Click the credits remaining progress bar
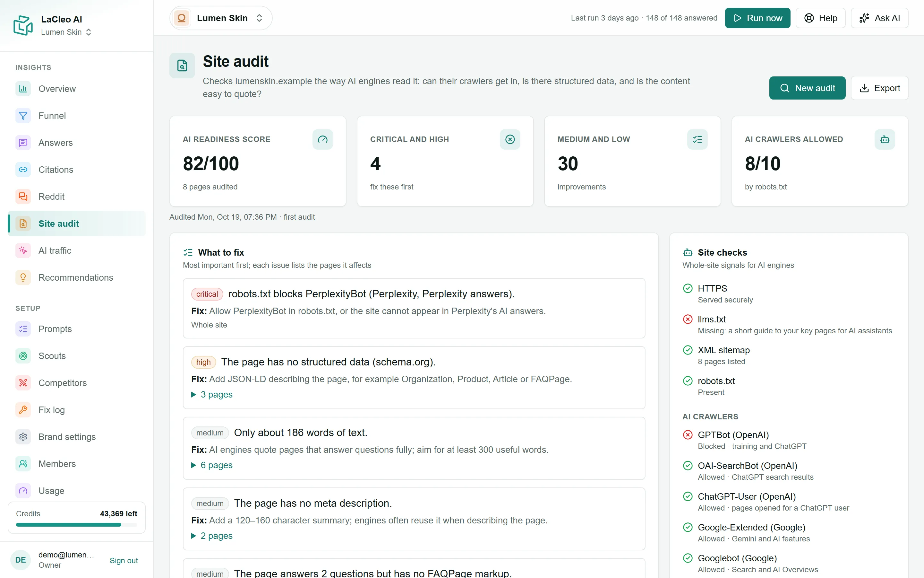This screenshot has width=924, height=578. pyautogui.click(x=77, y=525)
